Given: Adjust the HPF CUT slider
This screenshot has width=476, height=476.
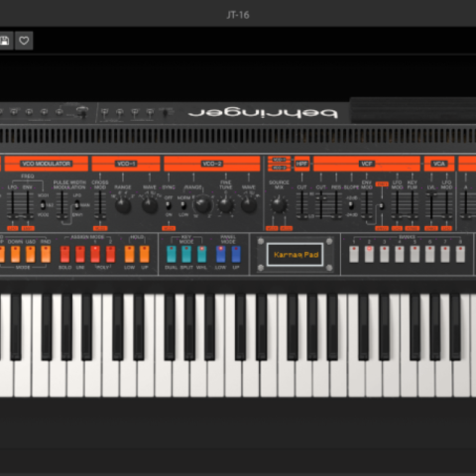Looking at the screenshot, I should (x=301, y=205).
